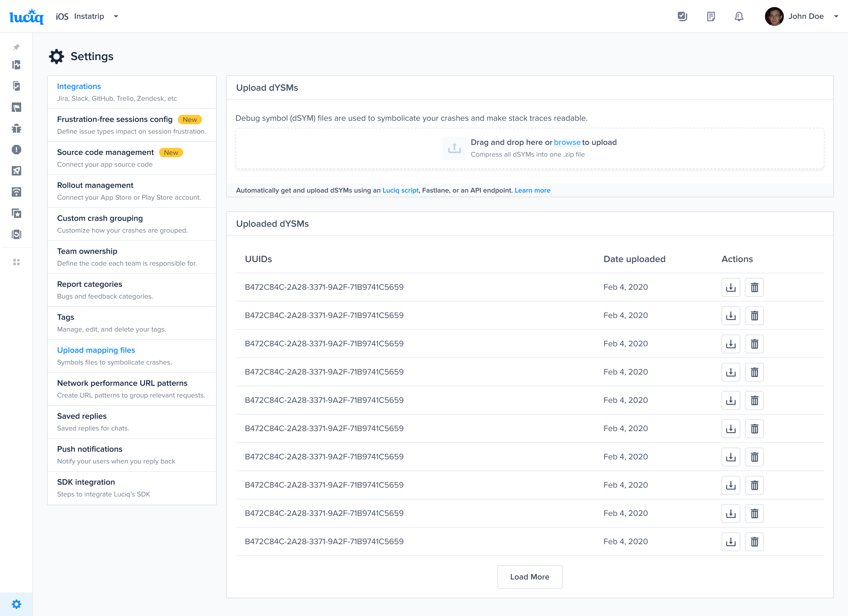
Task: Download the first dSYM in the list
Action: point(731,287)
